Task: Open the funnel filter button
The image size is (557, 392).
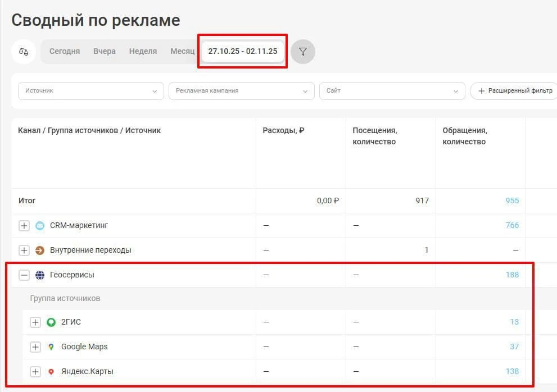Action: tap(302, 52)
